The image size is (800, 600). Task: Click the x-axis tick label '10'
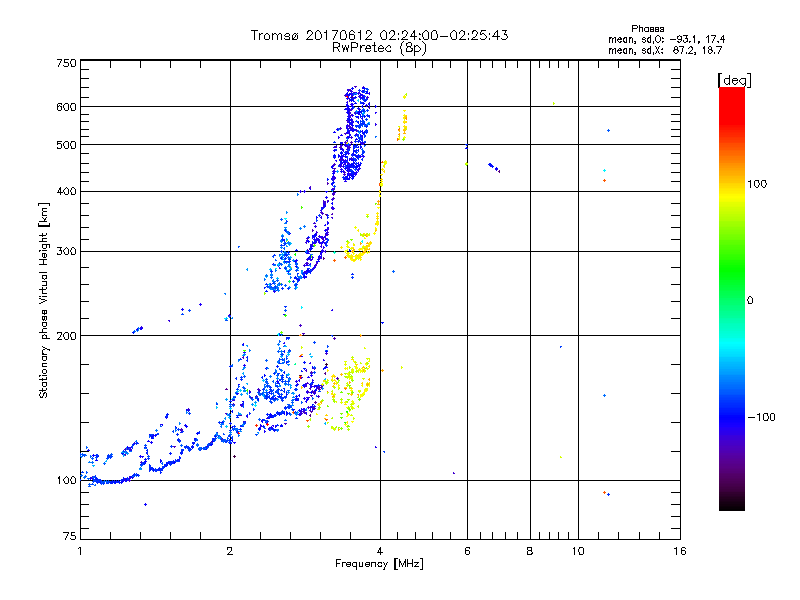coord(578,551)
